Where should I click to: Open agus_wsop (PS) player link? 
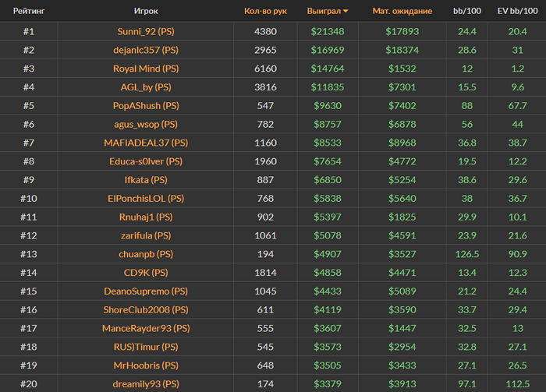(x=145, y=124)
